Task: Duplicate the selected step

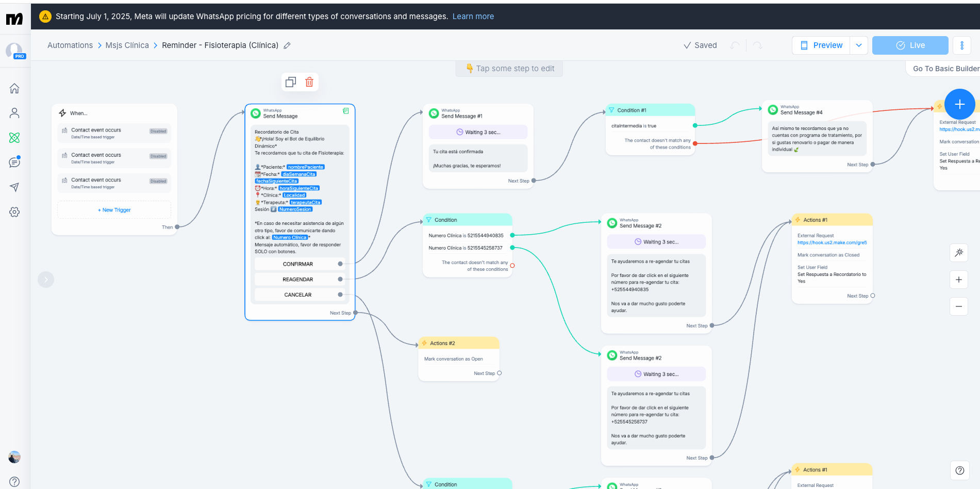Action: (291, 82)
